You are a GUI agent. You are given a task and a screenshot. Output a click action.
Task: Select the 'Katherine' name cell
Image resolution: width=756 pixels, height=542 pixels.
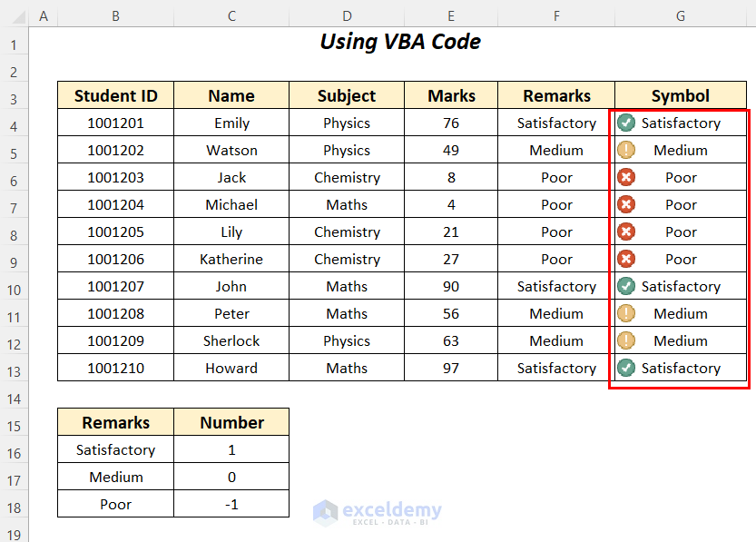click(x=231, y=259)
